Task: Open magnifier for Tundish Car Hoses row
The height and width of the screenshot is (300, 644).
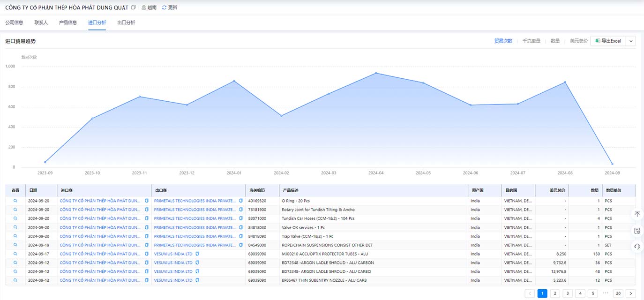Action: (15, 218)
